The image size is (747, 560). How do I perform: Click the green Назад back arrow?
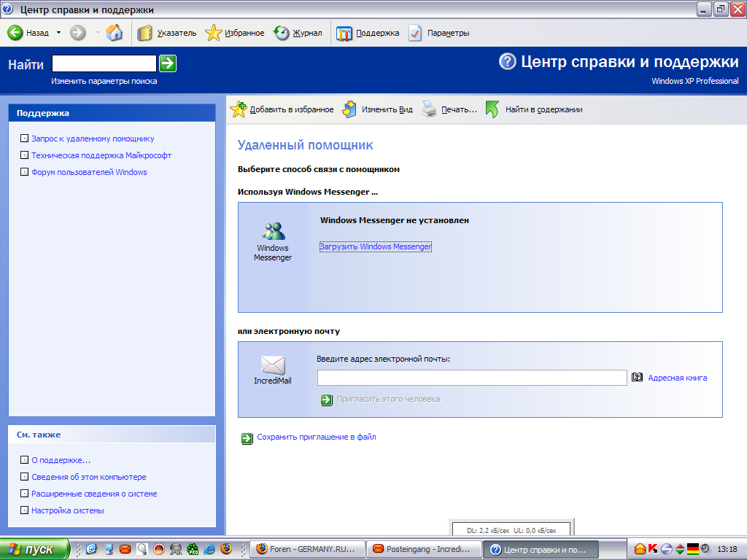tap(15, 33)
